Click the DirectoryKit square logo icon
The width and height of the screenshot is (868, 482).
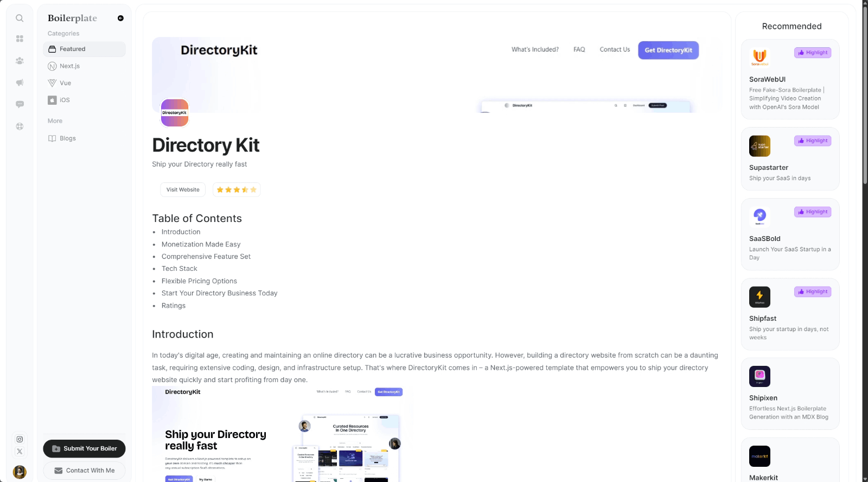point(175,112)
